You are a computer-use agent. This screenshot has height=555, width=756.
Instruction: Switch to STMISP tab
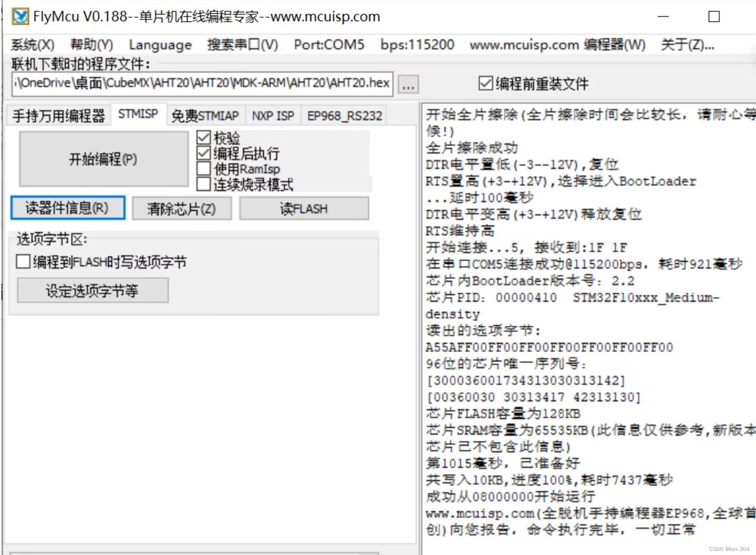pos(138,114)
